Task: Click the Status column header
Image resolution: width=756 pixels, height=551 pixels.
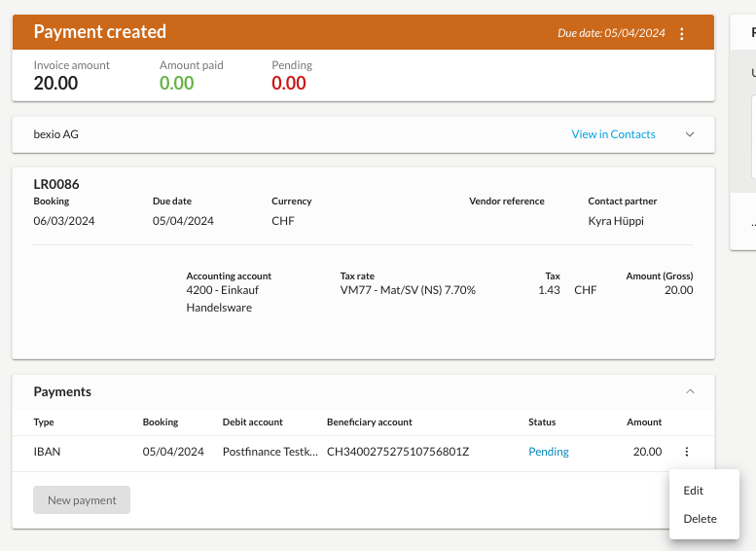Action: pyautogui.click(x=542, y=422)
